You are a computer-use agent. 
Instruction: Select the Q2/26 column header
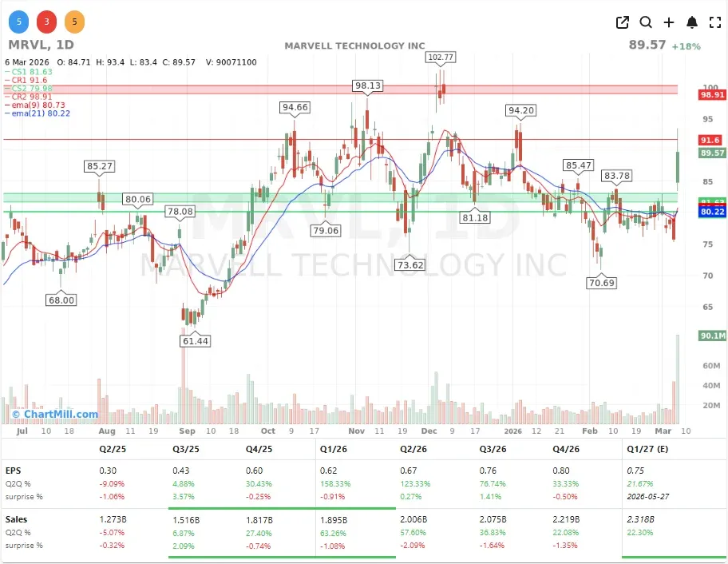[412, 449]
